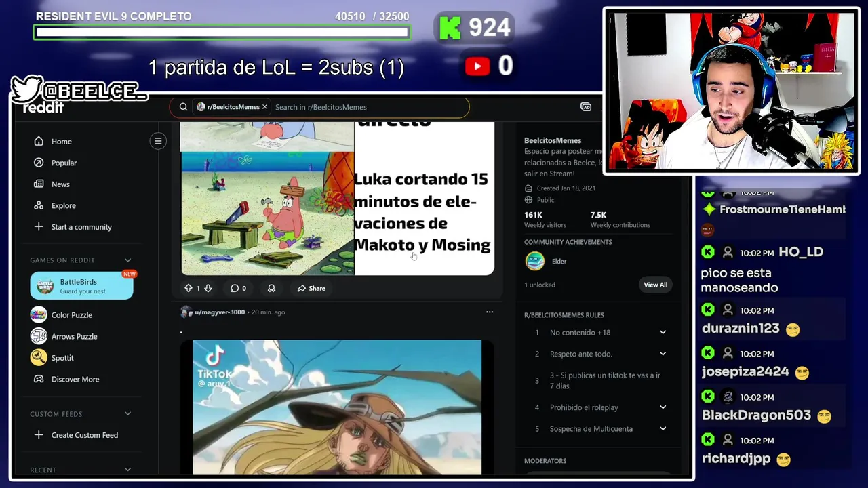Click the Discover More gamepad icon
This screenshot has height=488, width=868.
[39, 379]
